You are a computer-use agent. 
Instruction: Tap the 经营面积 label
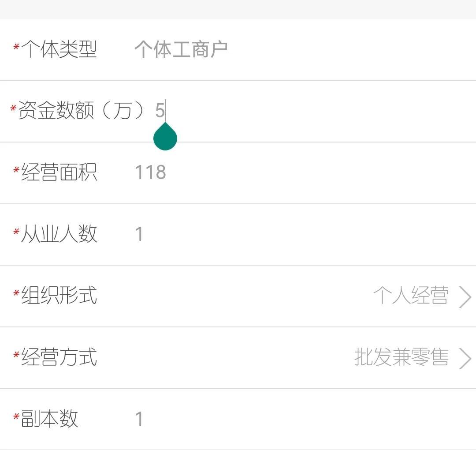tap(59, 172)
